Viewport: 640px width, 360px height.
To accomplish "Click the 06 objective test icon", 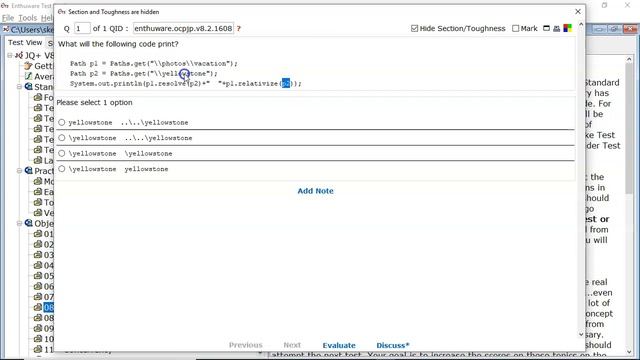I will point(38,287).
